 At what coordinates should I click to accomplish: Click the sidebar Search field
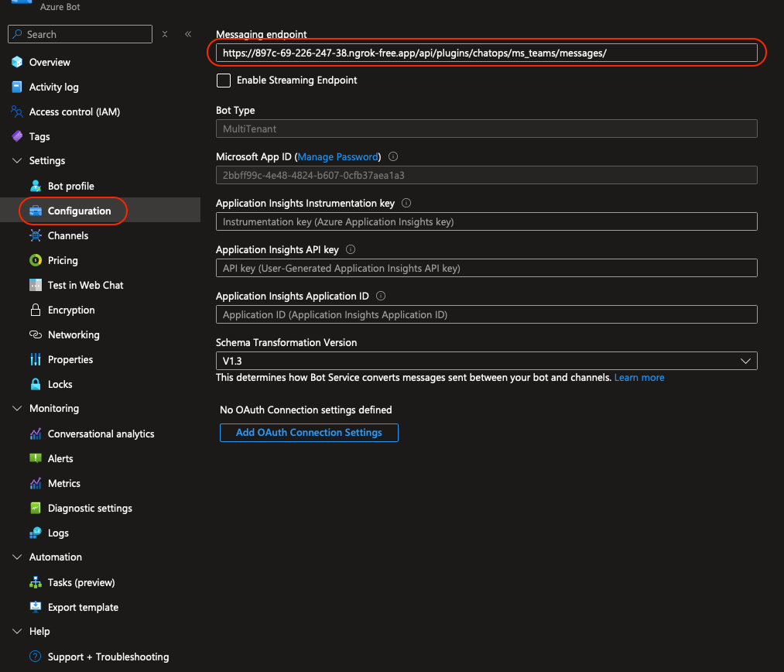(80, 34)
